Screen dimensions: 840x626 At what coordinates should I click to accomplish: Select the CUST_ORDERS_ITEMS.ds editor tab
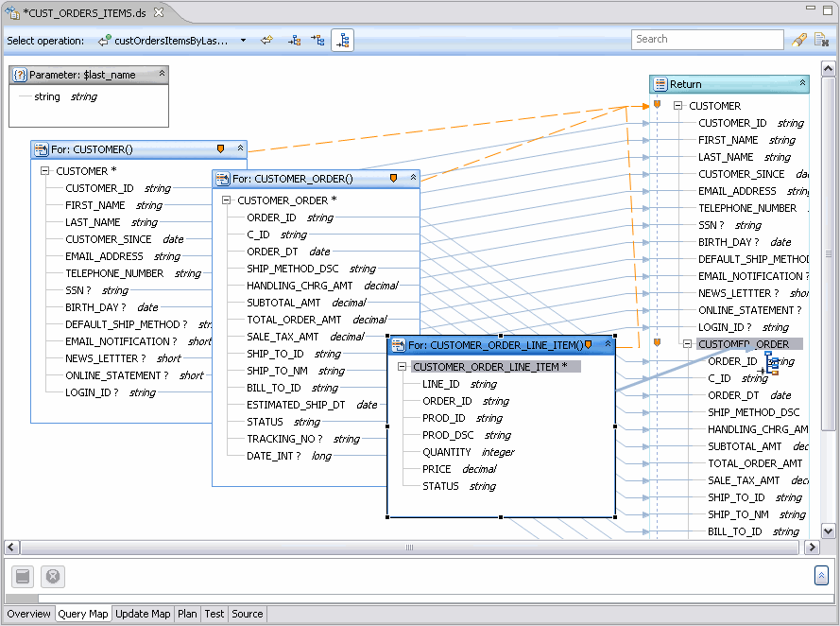click(84, 13)
